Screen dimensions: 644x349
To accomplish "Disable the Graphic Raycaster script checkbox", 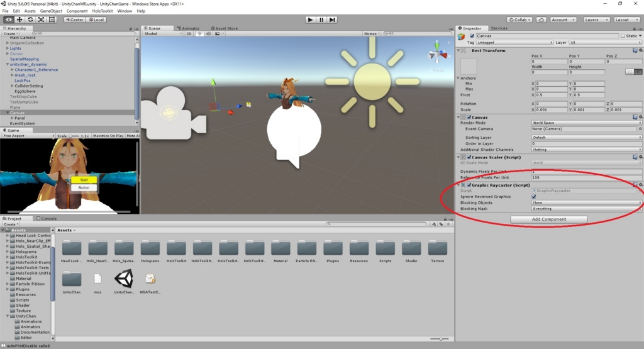I will [x=469, y=185].
